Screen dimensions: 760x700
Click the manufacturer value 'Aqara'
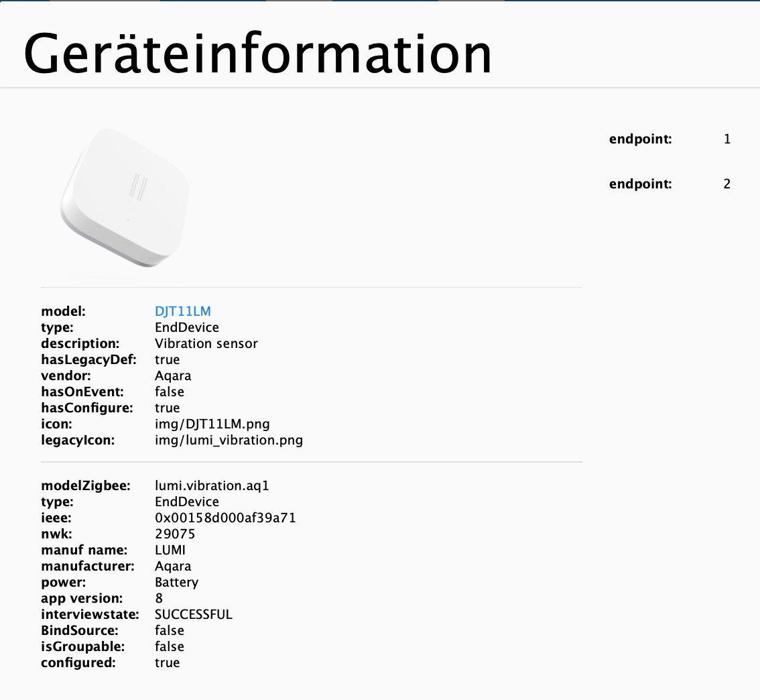172,566
